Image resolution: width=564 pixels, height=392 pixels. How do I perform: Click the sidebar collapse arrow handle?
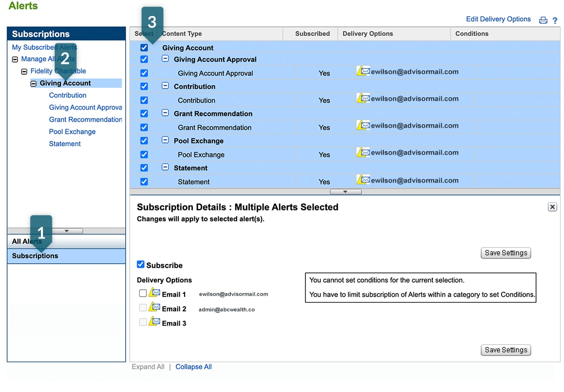coord(66,231)
